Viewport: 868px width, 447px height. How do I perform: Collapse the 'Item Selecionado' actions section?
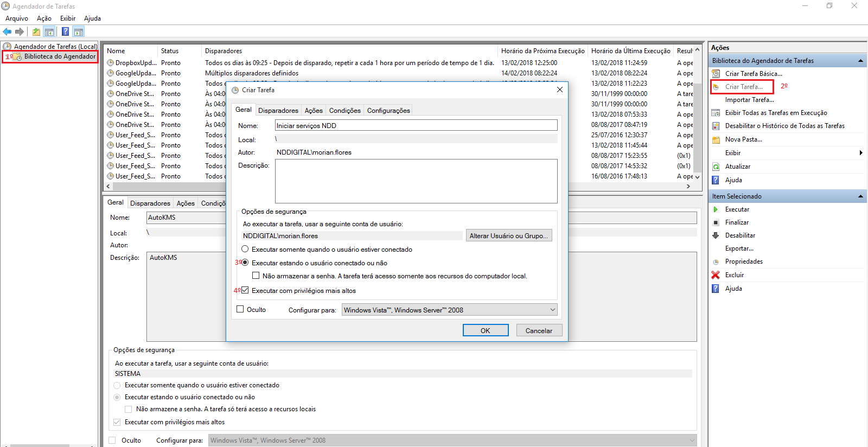pyautogui.click(x=860, y=196)
